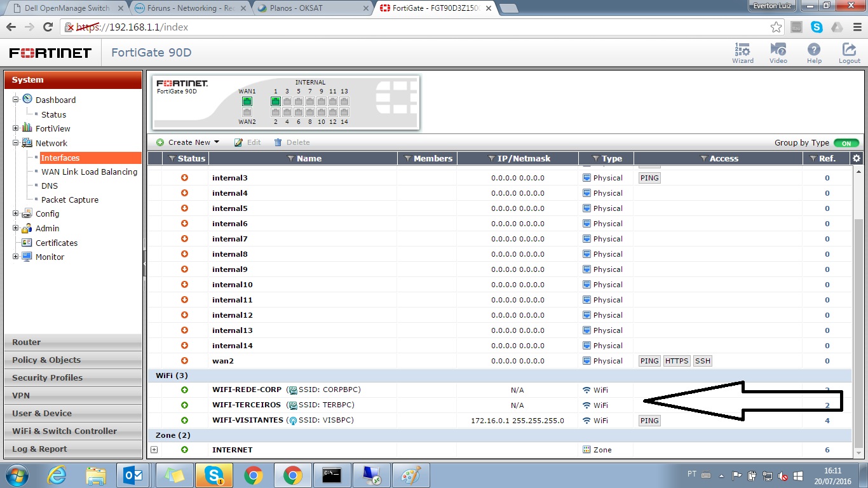Open WiFi & Switch Controller section

point(73,431)
